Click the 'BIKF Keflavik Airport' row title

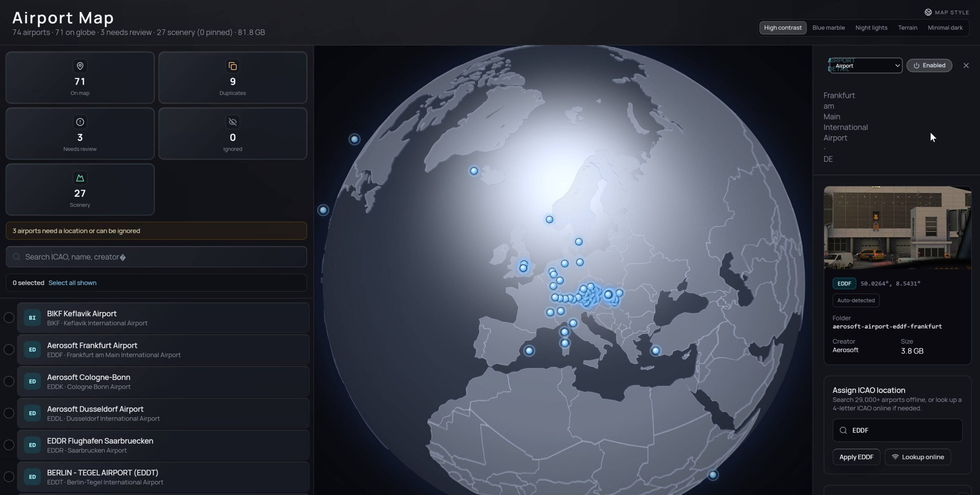coord(82,314)
